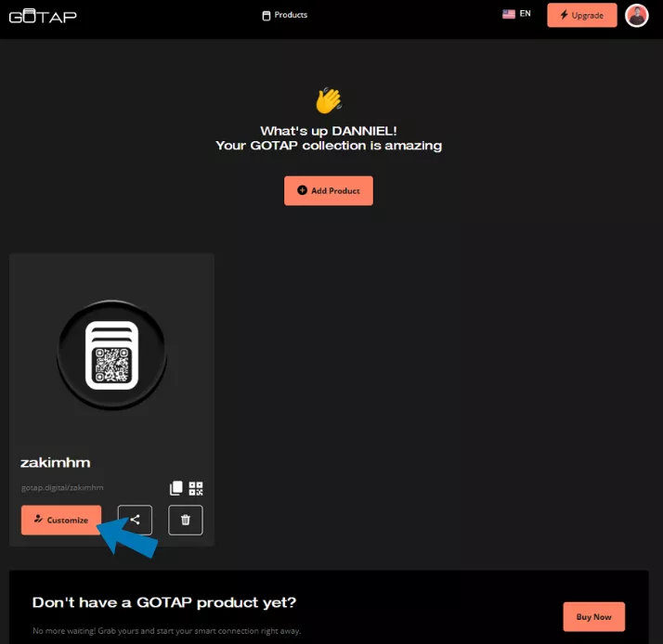The image size is (663, 644).
Task: Open the EN language selector
Action: 516,14
